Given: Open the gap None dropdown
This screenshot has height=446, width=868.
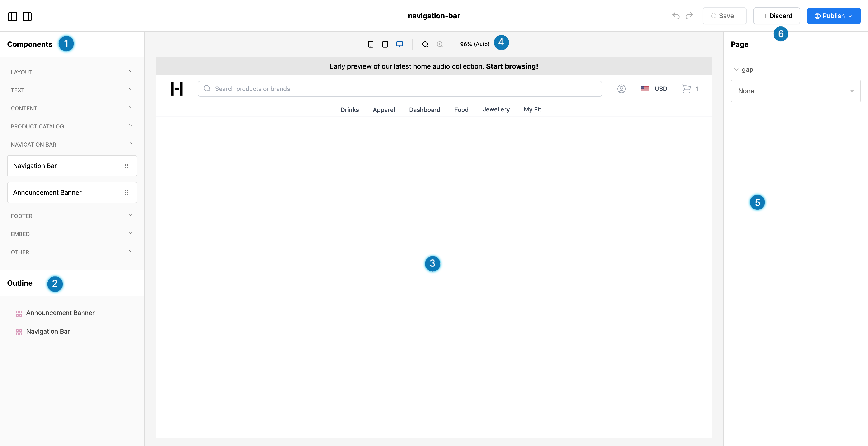Looking at the screenshot, I should (795, 91).
